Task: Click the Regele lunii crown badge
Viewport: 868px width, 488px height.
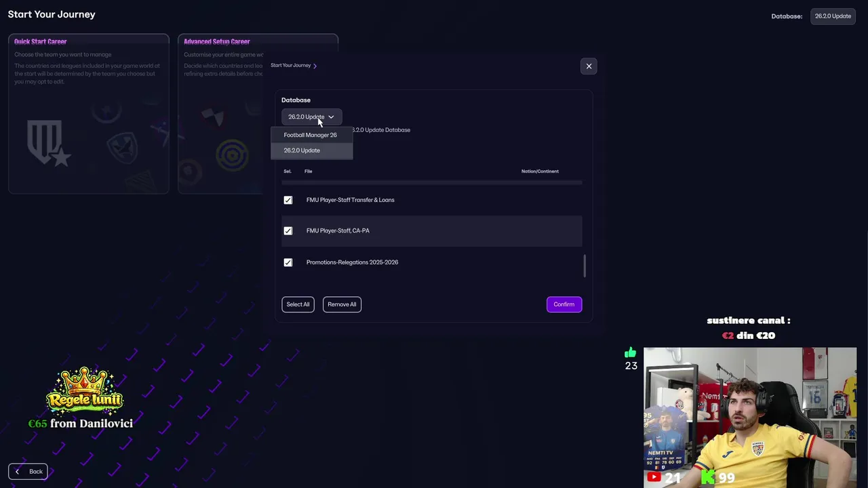Action: pyautogui.click(x=85, y=390)
